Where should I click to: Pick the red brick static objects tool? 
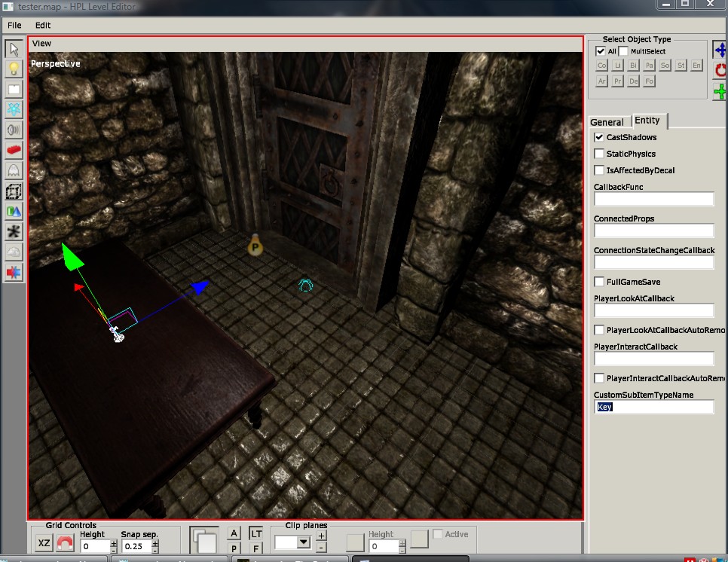pos(14,150)
